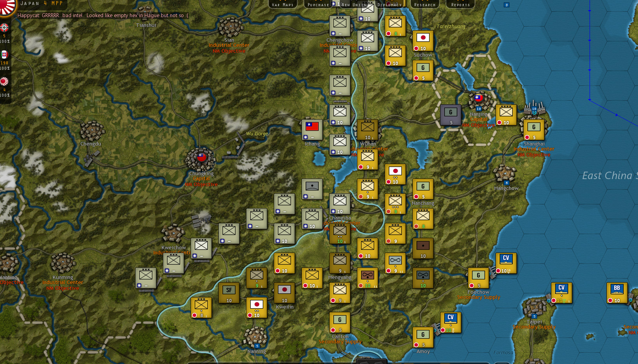This screenshot has width=638, height=364.
Task: Select the grey garrison unit west of Nanjing
Action: coord(451,115)
